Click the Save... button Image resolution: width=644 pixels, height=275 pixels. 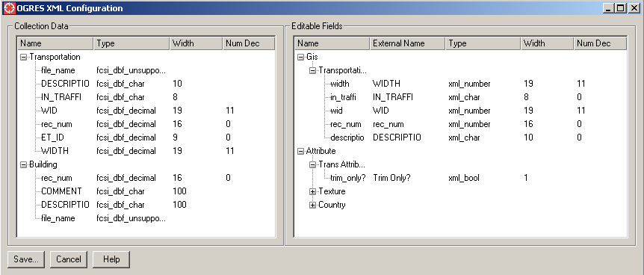tap(26, 259)
